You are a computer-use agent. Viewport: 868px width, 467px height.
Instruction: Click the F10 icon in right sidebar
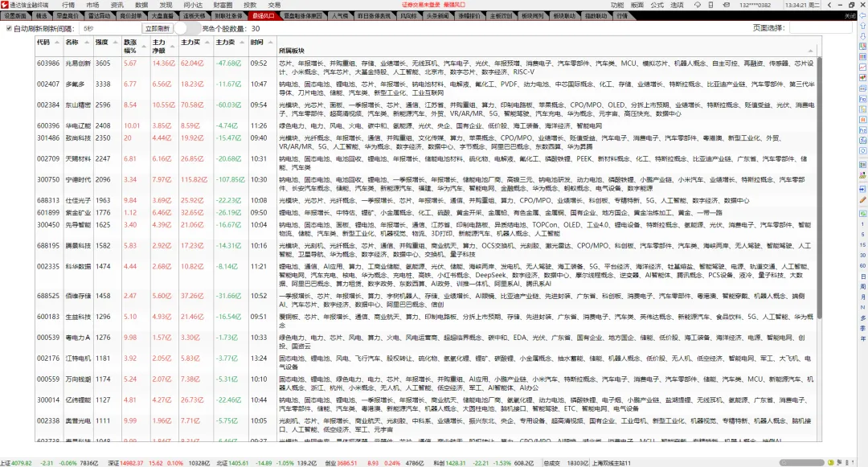coord(862,100)
